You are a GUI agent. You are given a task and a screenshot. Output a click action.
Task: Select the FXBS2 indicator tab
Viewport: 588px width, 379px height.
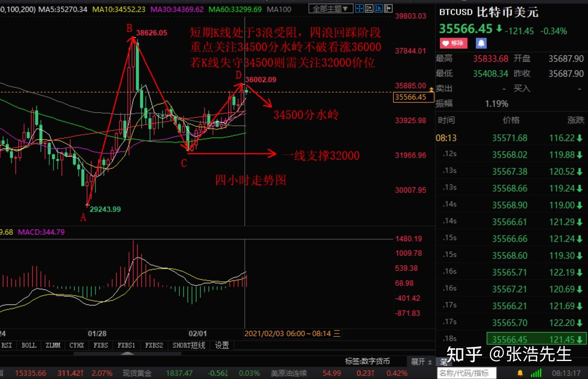[x=154, y=345]
